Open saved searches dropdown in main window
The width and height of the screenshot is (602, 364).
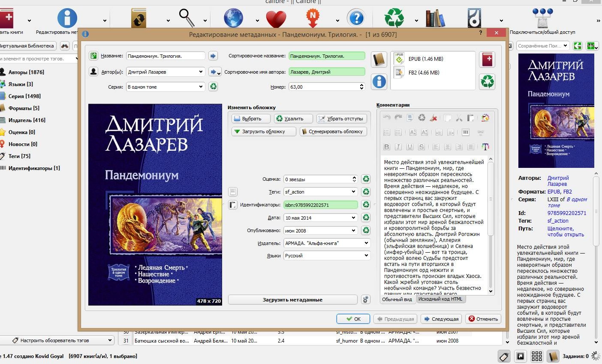(565, 45)
